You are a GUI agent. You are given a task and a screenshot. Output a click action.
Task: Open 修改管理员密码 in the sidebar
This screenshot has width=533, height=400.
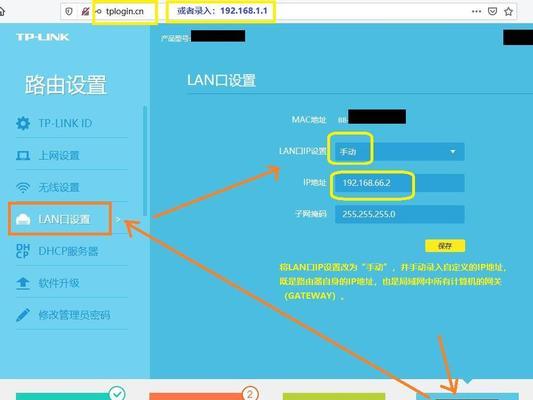click(x=72, y=315)
